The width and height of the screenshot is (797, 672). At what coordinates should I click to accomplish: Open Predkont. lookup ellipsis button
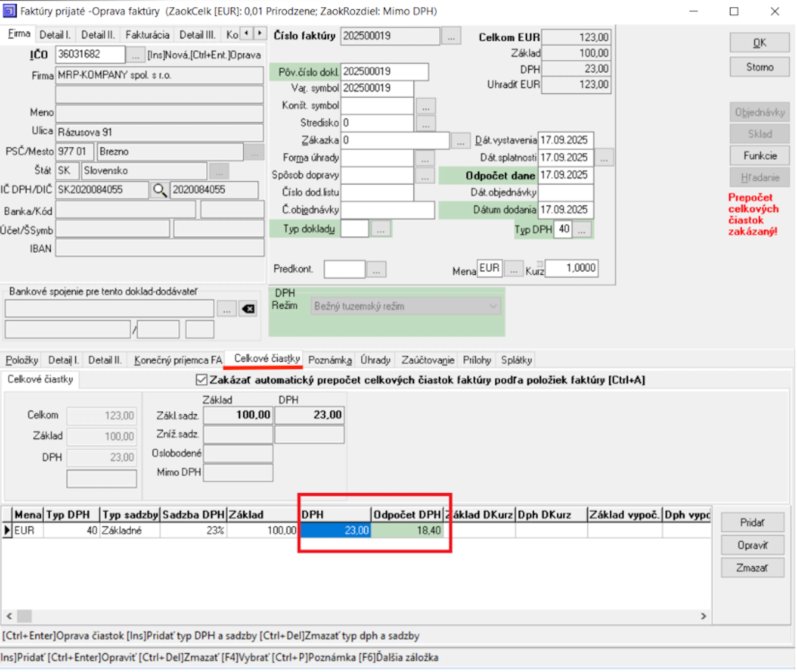[x=376, y=270]
